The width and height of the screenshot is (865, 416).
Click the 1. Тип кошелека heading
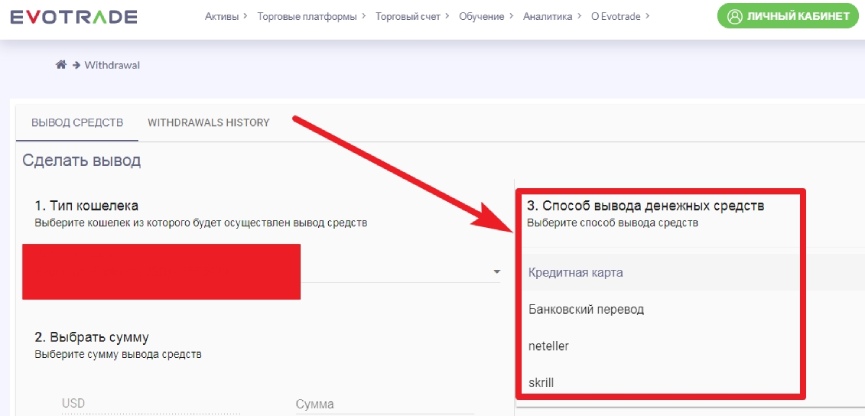point(87,206)
